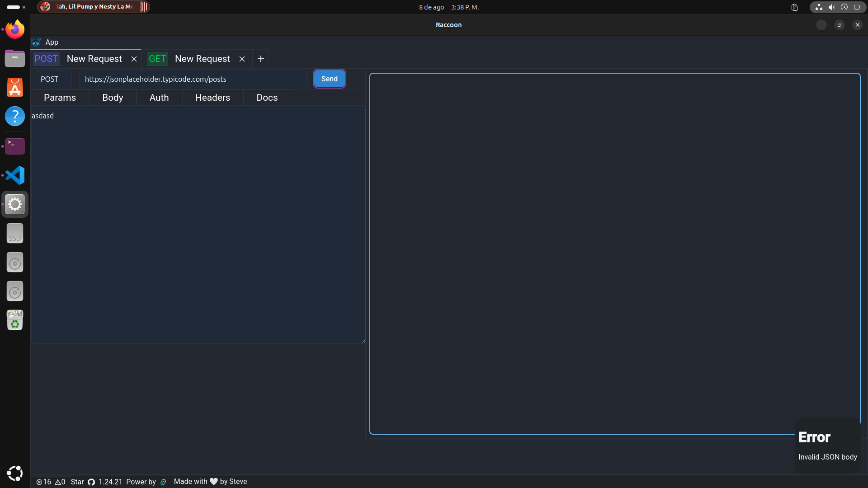Viewport: 868px width, 488px height.
Task: Open Terminal from the dock
Action: click(15, 146)
